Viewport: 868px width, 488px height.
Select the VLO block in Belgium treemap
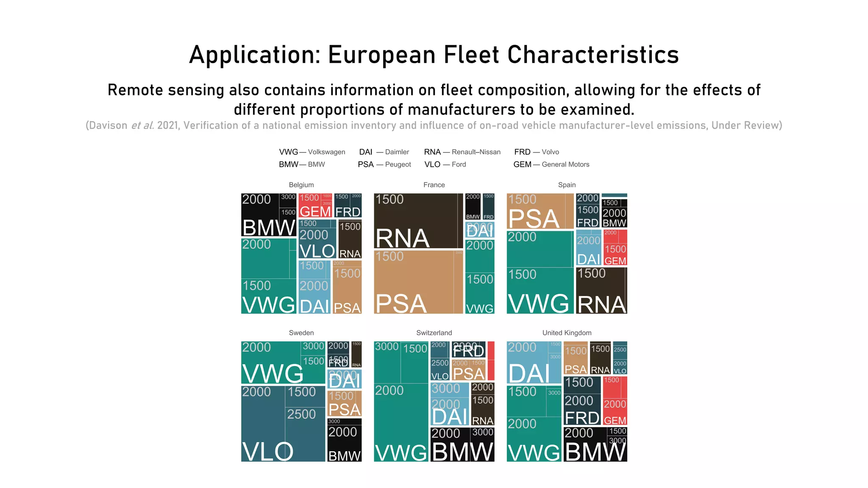click(317, 239)
